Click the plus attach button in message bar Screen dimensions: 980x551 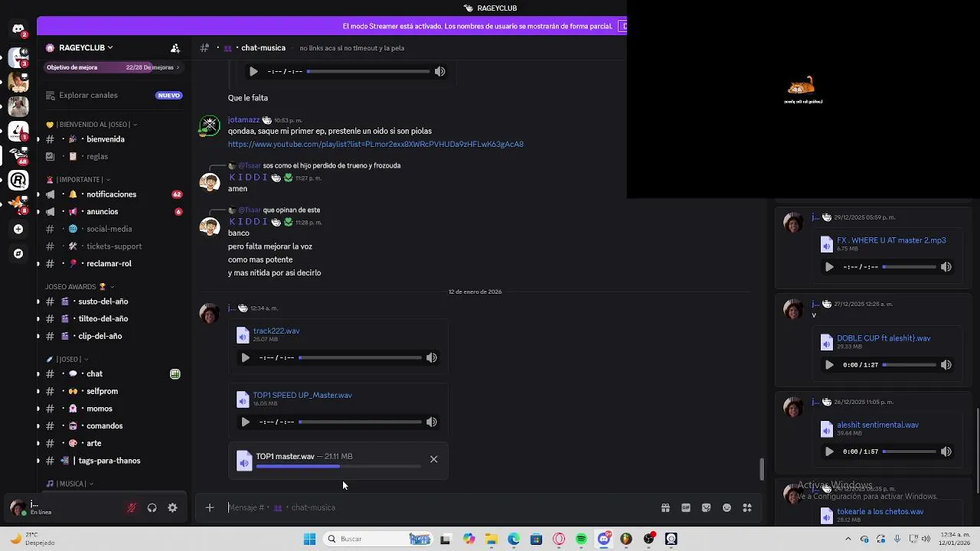tap(210, 507)
